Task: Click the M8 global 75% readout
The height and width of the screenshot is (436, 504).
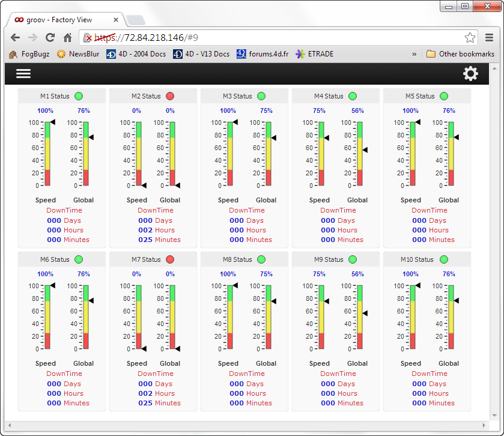Action: pos(266,274)
